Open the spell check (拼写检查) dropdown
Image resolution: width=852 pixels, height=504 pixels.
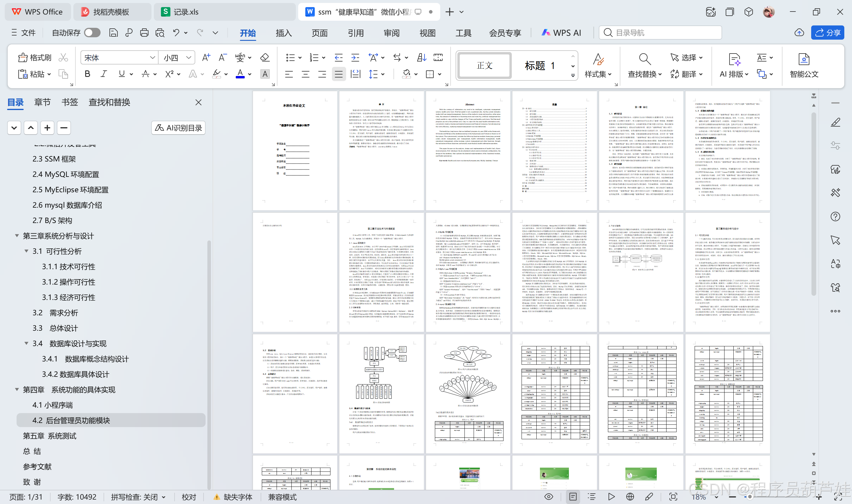(x=164, y=497)
